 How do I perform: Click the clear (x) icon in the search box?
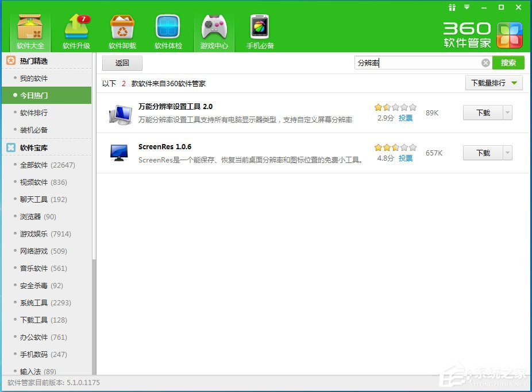[x=485, y=63]
